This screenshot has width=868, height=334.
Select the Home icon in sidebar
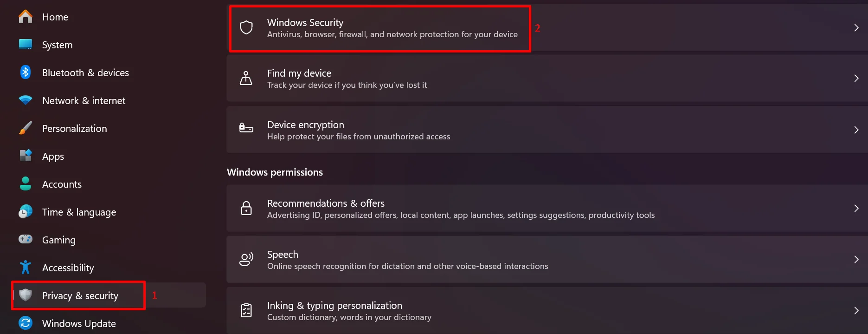coord(25,17)
